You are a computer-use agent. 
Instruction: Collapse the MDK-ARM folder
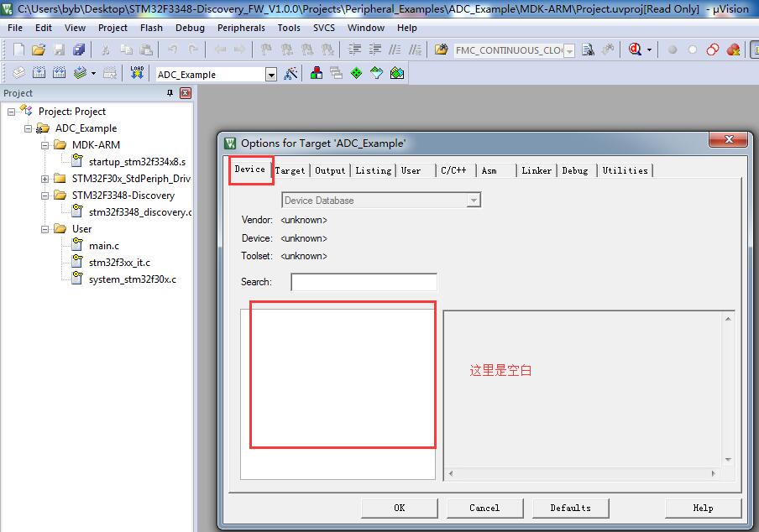tap(45, 145)
